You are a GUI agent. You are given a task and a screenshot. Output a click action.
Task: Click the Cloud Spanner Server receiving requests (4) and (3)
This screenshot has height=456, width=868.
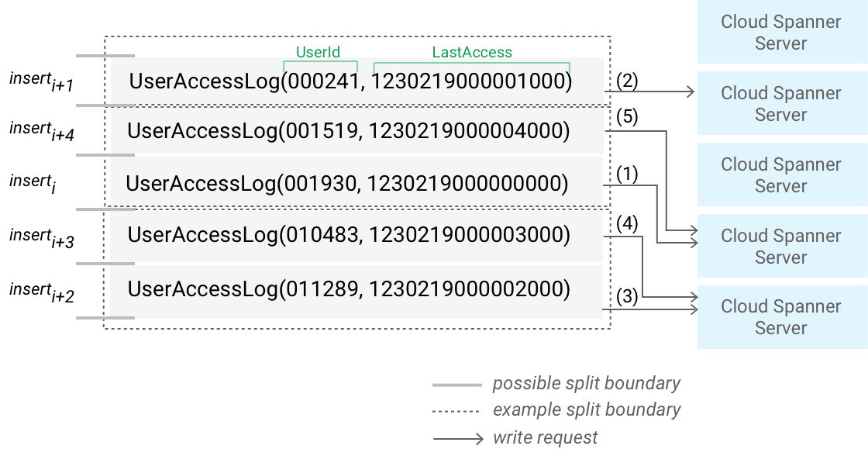781,317
